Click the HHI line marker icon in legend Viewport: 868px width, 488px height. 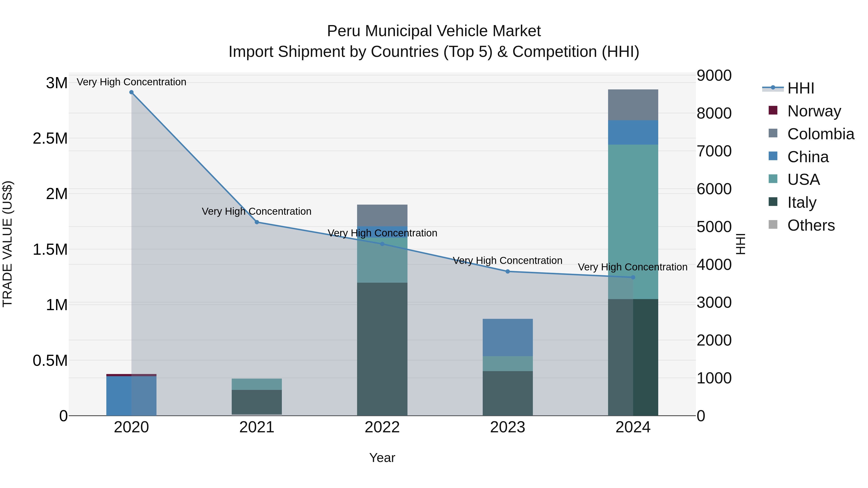click(x=773, y=88)
